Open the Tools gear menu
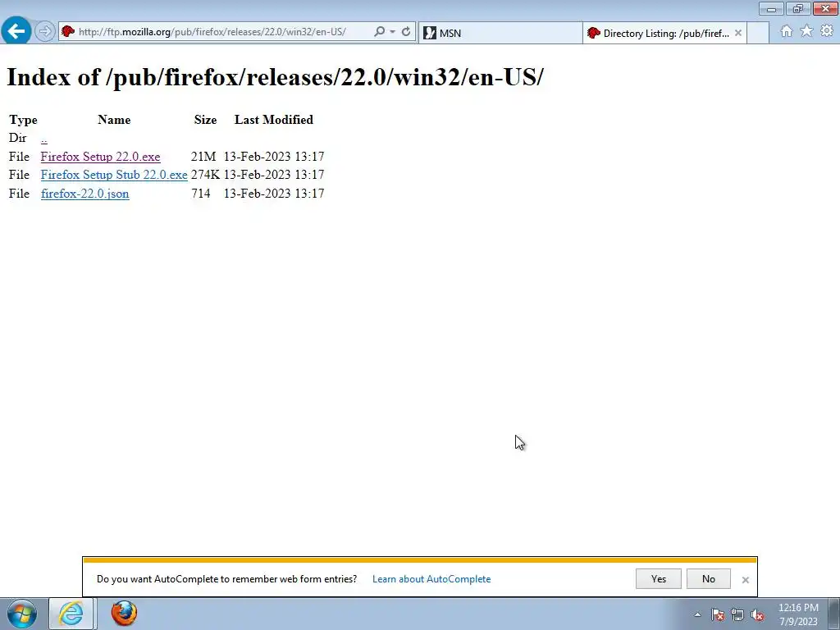Screen dimensions: 840x630 click(827, 31)
